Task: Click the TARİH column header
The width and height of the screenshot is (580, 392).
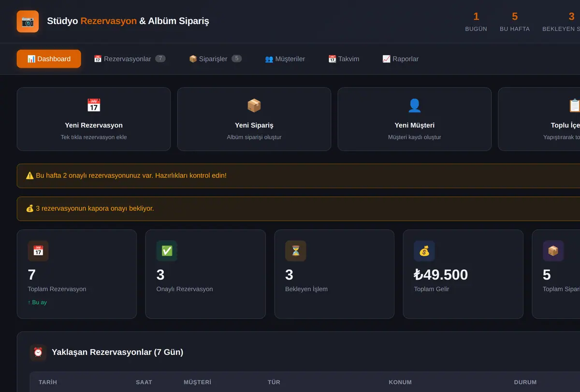Action: (48, 382)
